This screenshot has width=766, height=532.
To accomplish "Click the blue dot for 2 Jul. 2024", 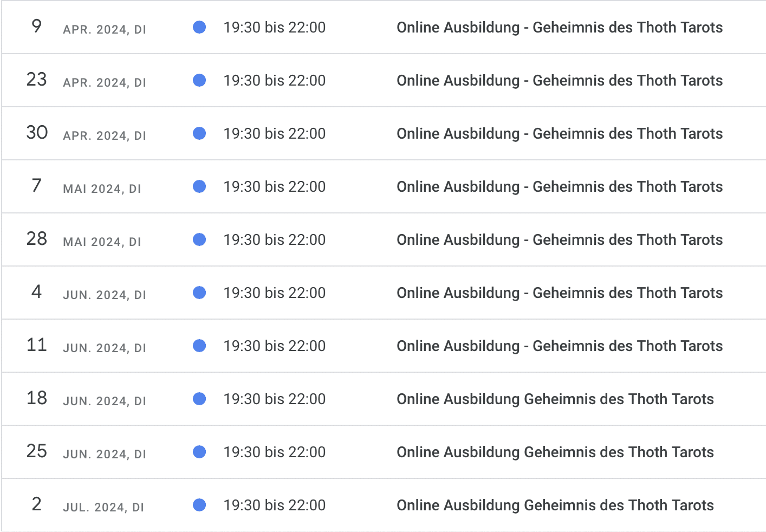I will (199, 505).
